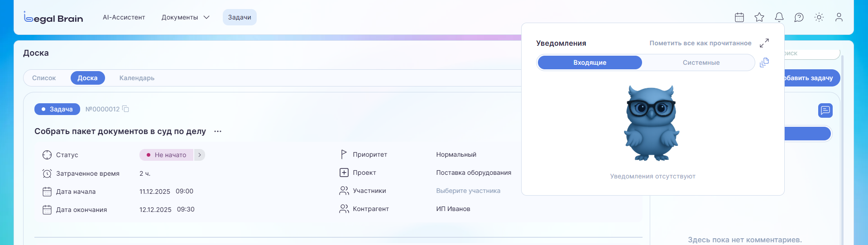Image resolution: width=868 pixels, height=245 pixels.
Task: Open the AI-Ассистент page
Action: [124, 17]
